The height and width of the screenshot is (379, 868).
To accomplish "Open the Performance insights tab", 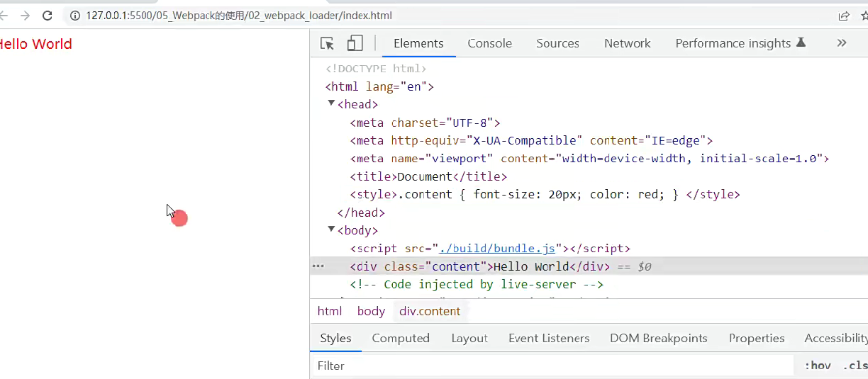I will coord(740,43).
